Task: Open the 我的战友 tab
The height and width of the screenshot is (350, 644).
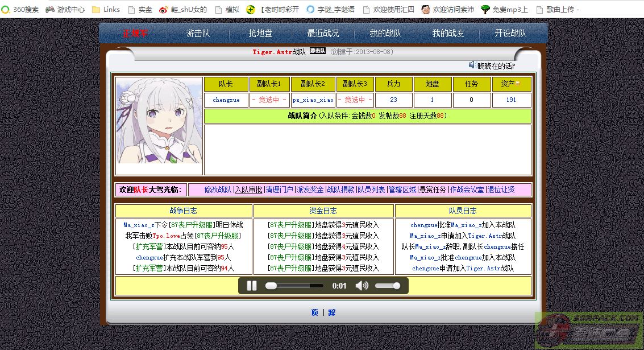Action: 448,34
